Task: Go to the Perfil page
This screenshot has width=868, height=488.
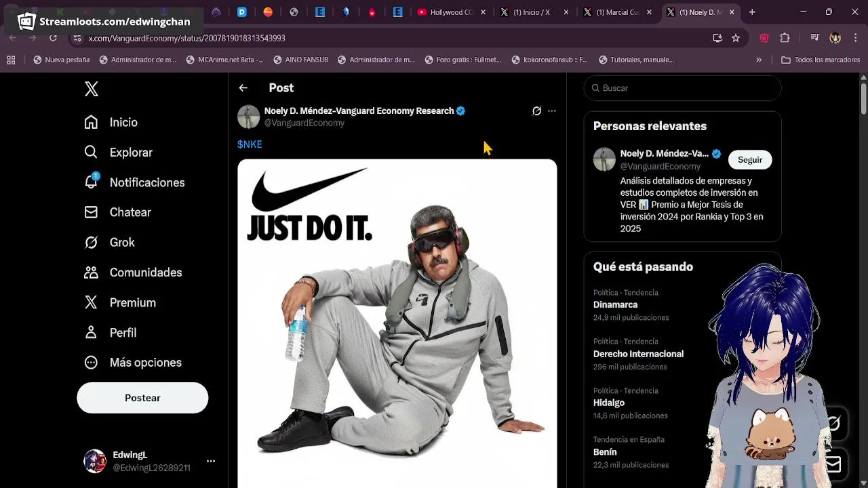Action: (x=110, y=332)
